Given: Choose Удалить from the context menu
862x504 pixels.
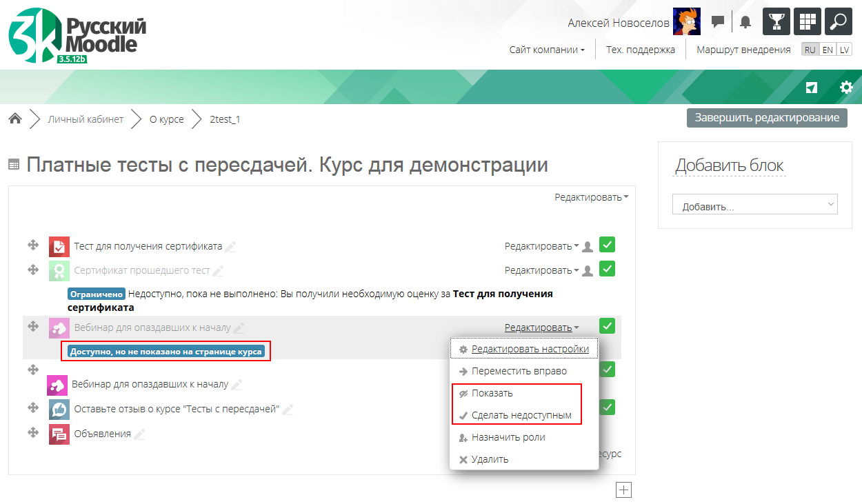Looking at the screenshot, I should tap(490, 459).
